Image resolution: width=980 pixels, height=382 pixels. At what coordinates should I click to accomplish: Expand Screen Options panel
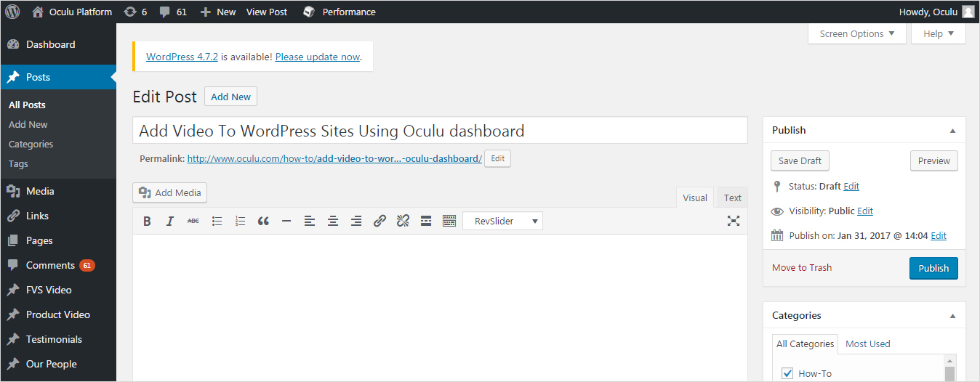coord(857,33)
